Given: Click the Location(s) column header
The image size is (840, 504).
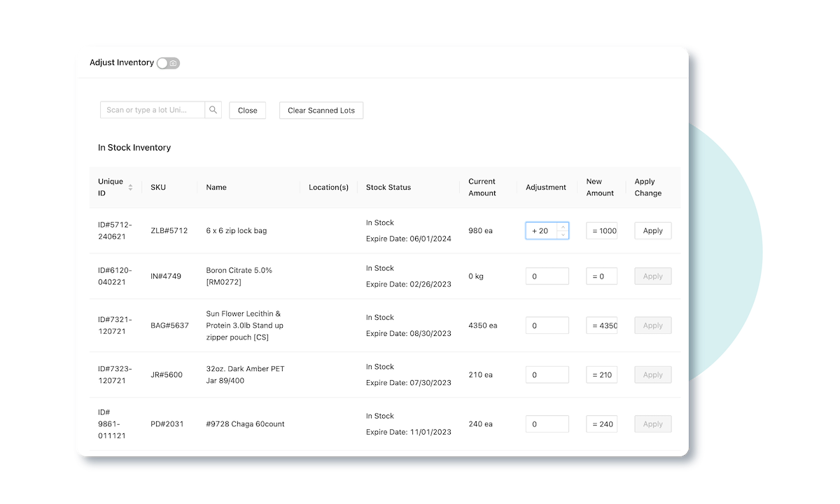Looking at the screenshot, I should tap(328, 188).
